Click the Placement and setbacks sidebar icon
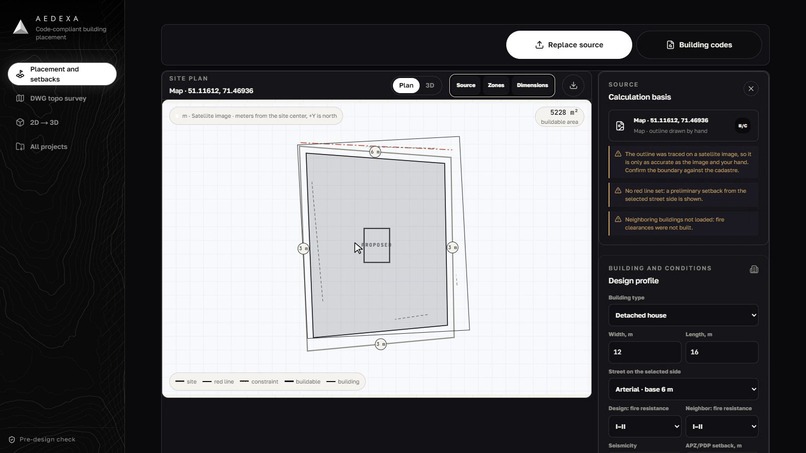Image resolution: width=806 pixels, height=453 pixels. point(20,74)
